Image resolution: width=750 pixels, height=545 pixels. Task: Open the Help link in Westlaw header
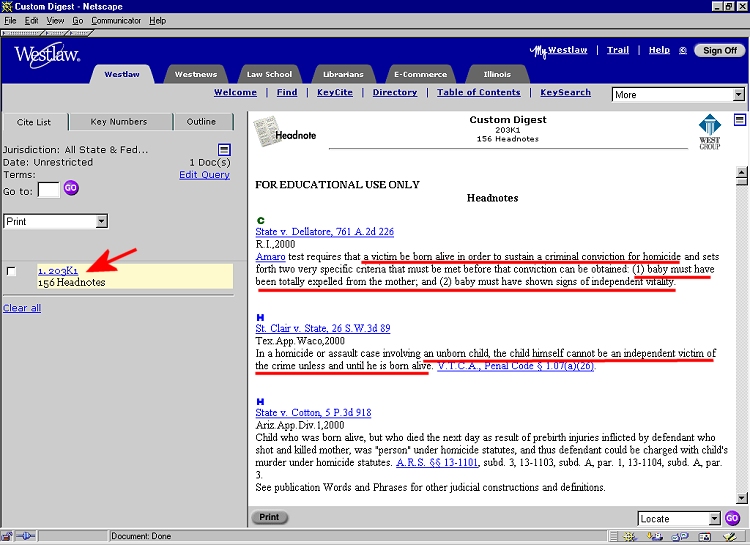659,50
